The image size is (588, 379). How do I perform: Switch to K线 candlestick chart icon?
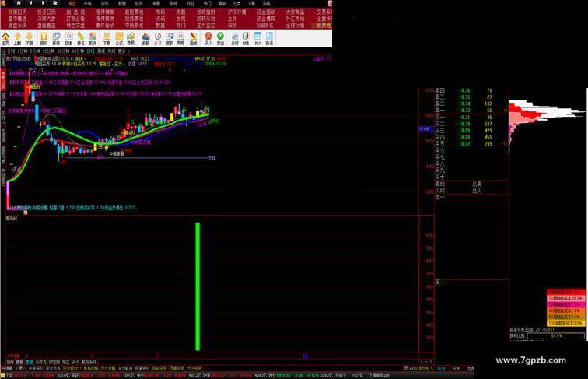[x=246, y=39]
